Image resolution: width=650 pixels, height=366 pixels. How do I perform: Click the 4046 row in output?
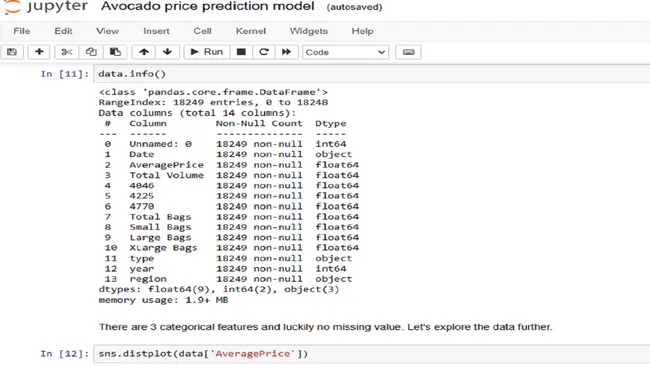[x=231, y=185]
